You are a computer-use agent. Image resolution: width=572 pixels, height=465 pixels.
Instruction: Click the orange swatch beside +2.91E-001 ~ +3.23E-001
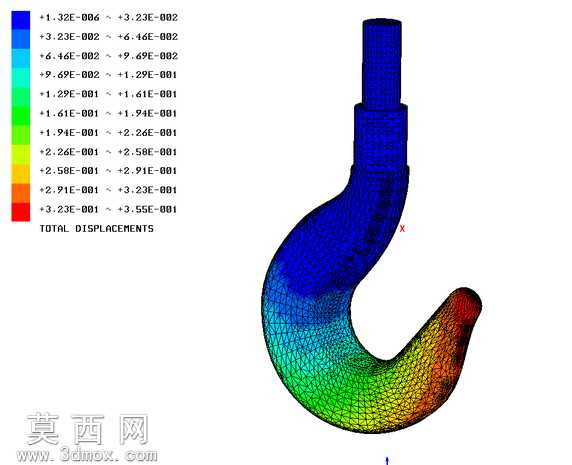(21, 193)
